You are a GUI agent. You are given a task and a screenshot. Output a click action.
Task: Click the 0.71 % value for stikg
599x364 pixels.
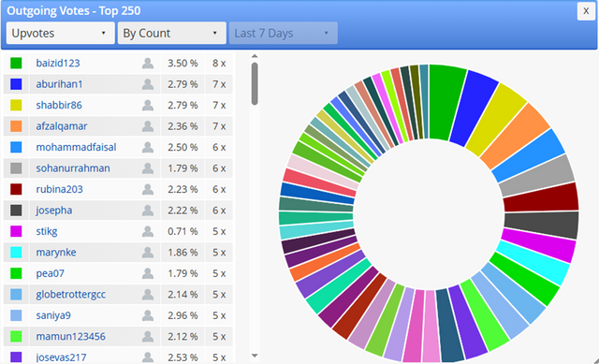(183, 231)
